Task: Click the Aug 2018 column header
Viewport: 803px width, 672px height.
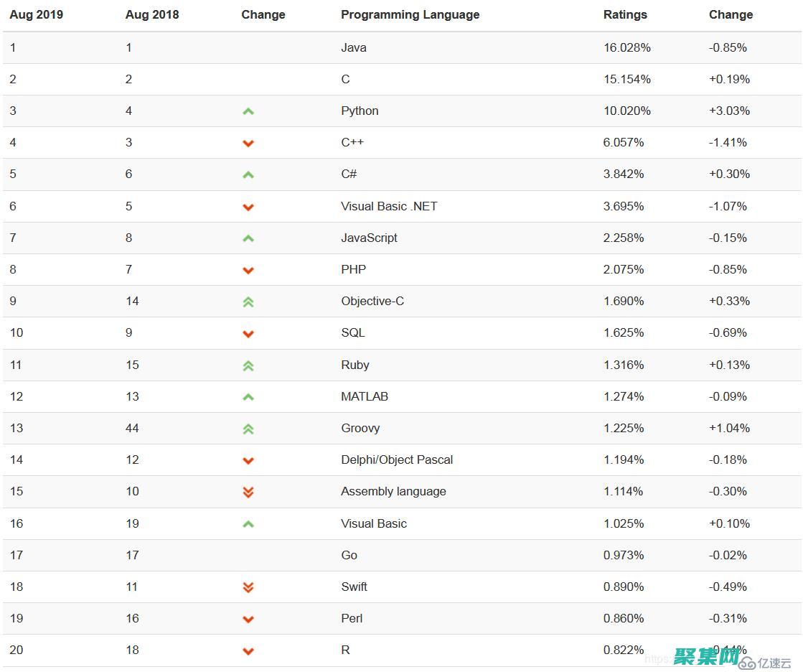Action: (x=152, y=14)
